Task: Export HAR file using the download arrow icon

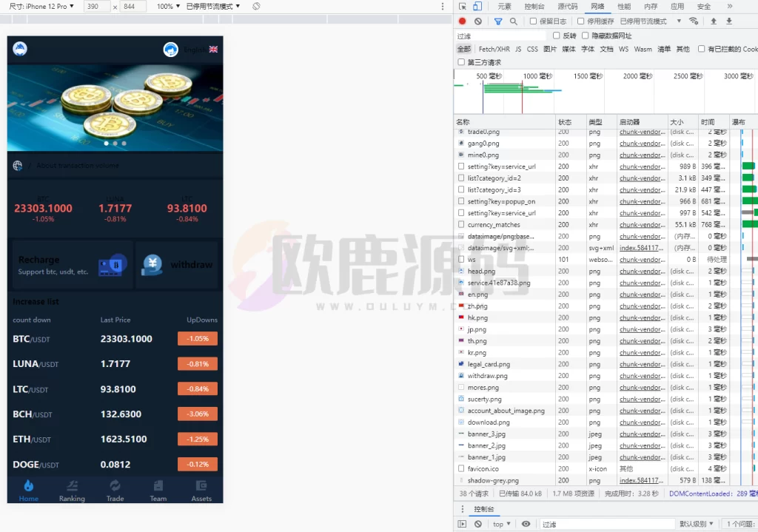Action: tap(728, 19)
